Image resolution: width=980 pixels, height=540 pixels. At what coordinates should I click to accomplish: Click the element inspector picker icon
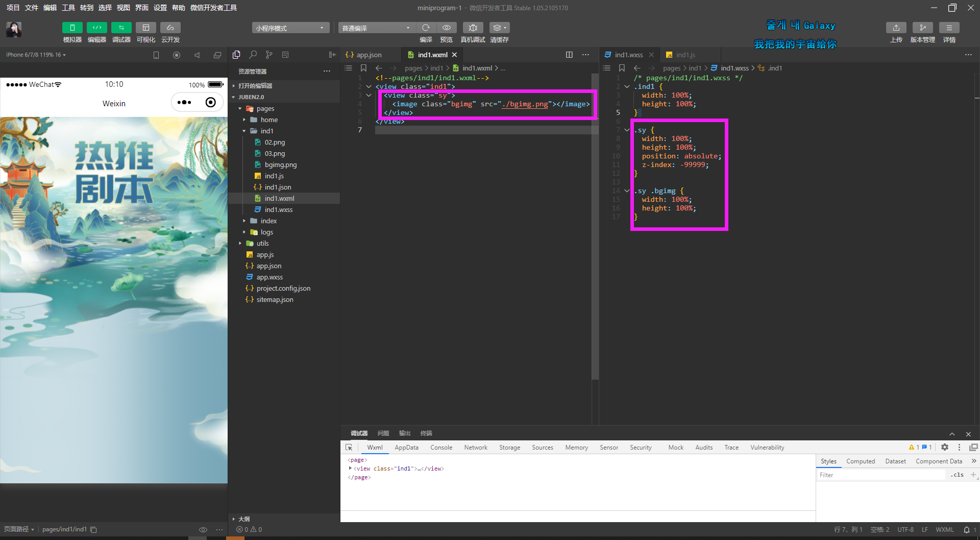[349, 448]
